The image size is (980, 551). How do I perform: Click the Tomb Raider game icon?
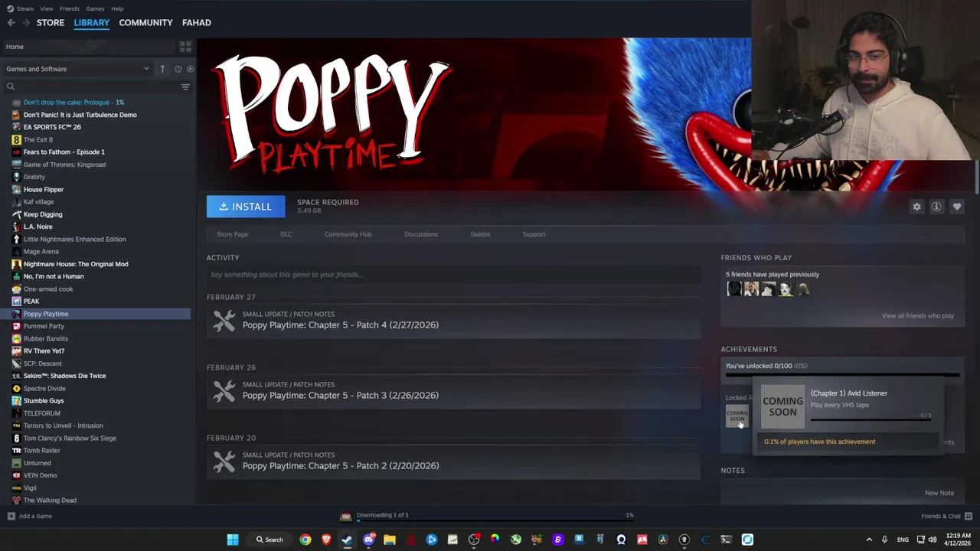[x=16, y=451]
